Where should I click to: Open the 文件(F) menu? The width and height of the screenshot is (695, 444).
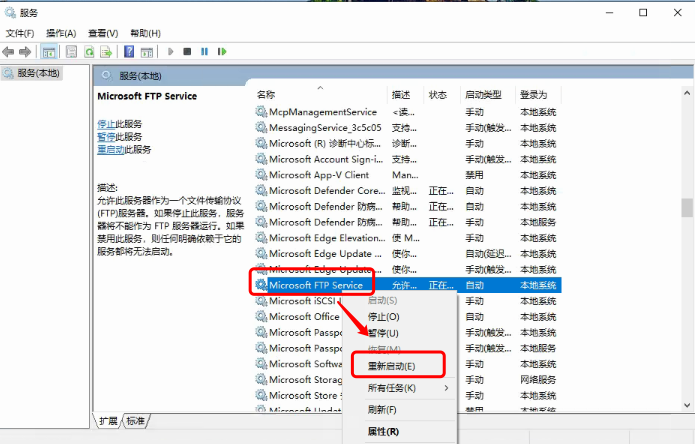tap(21, 33)
